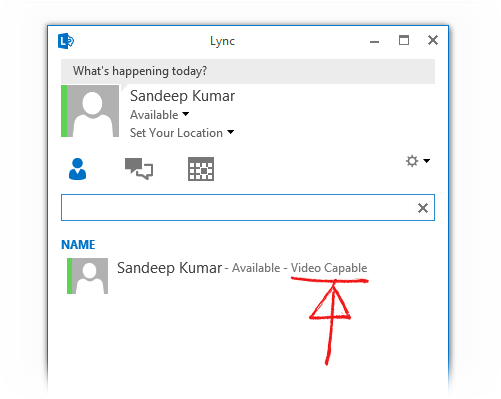Click Sandeep Kumar's contact photo in results

87,276
